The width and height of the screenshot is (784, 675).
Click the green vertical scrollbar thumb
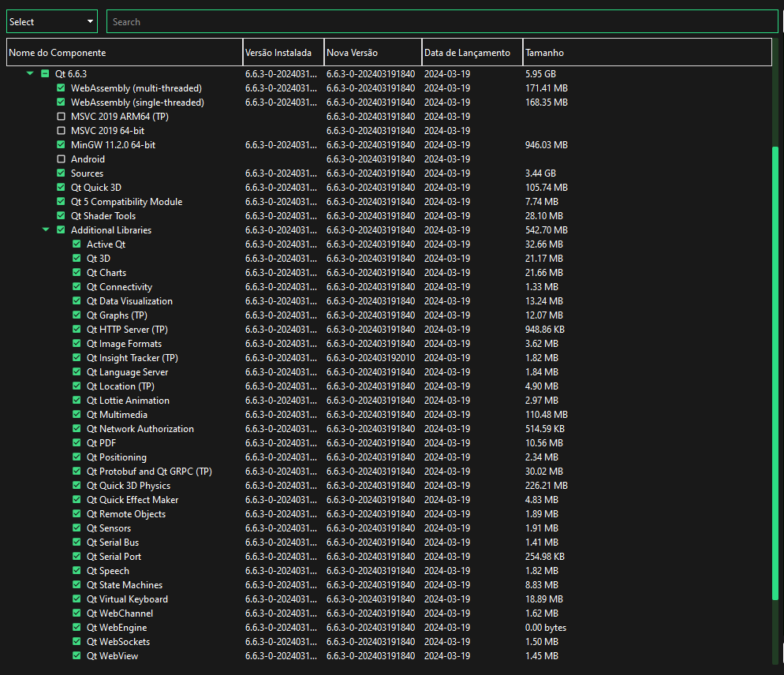775,373
